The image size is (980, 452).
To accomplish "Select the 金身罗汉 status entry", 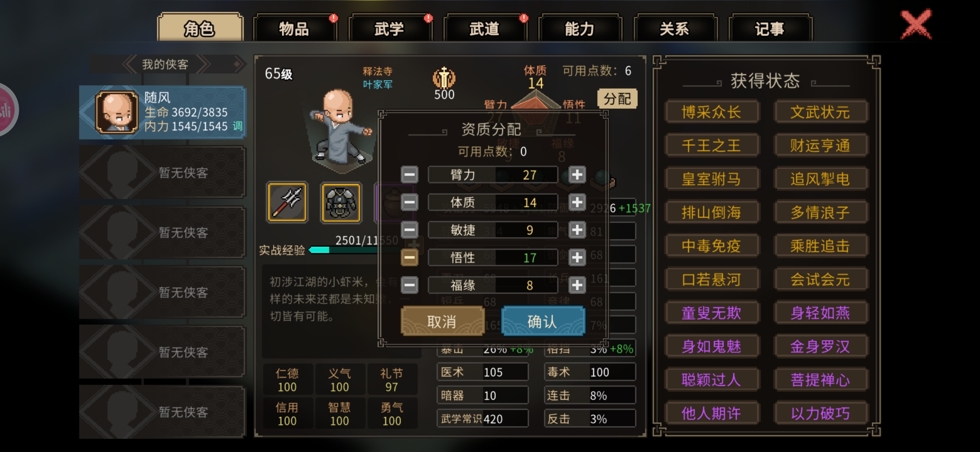I will [x=820, y=347].
